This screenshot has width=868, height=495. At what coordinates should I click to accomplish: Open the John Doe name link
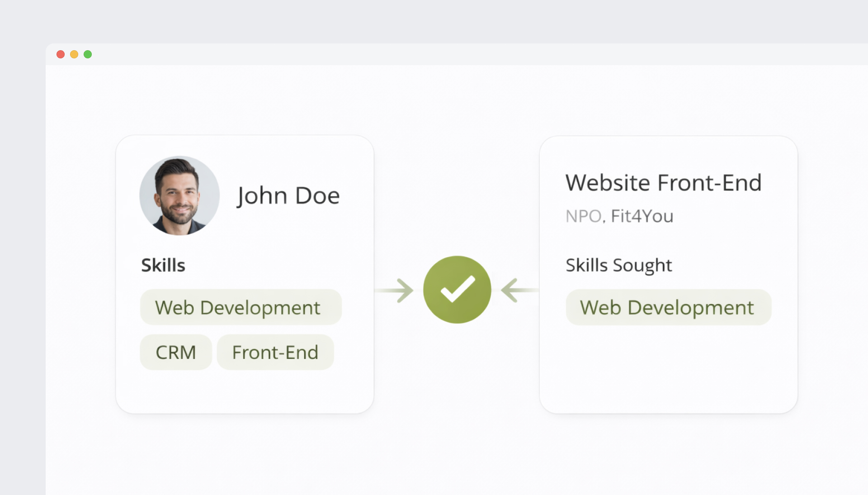tap(288, 195)
